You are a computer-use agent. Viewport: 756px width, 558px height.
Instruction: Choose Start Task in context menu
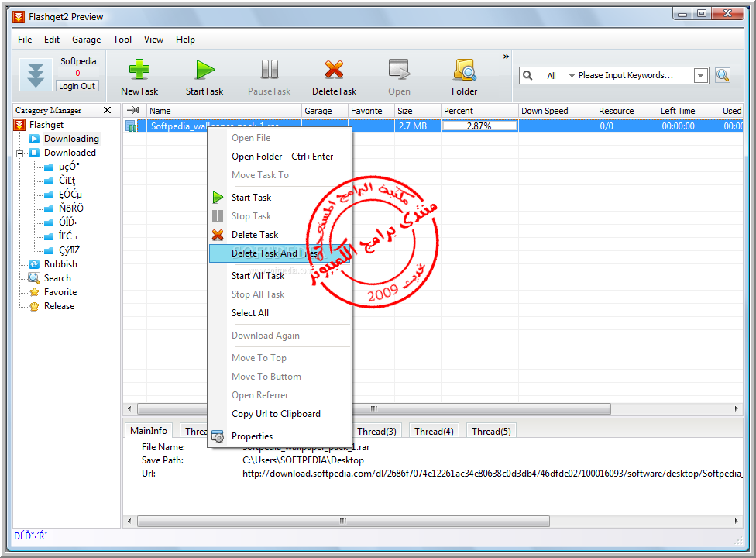click(280, 198)
